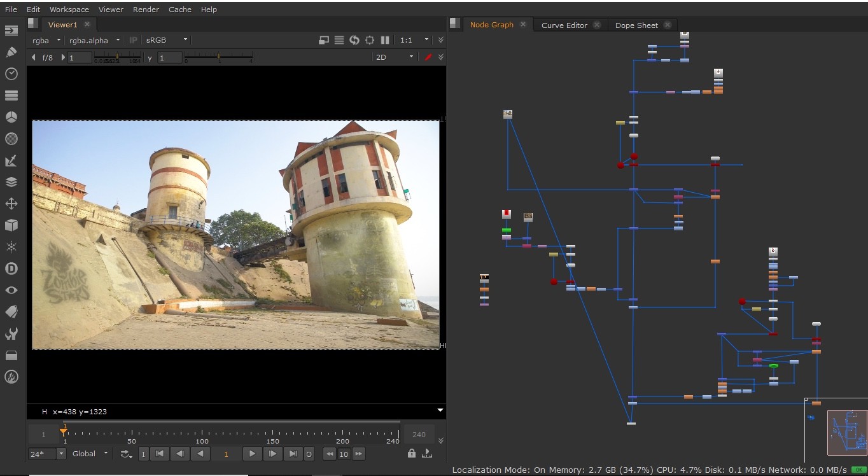Enable the IP input process toggle
868x476 pixels.
coord(133,39)
